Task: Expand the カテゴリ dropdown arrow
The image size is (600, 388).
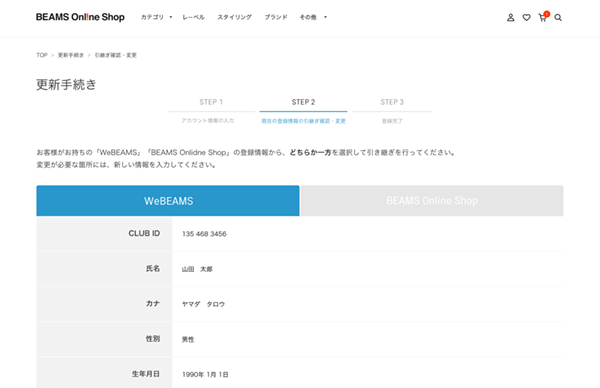Action: point(171,17)
